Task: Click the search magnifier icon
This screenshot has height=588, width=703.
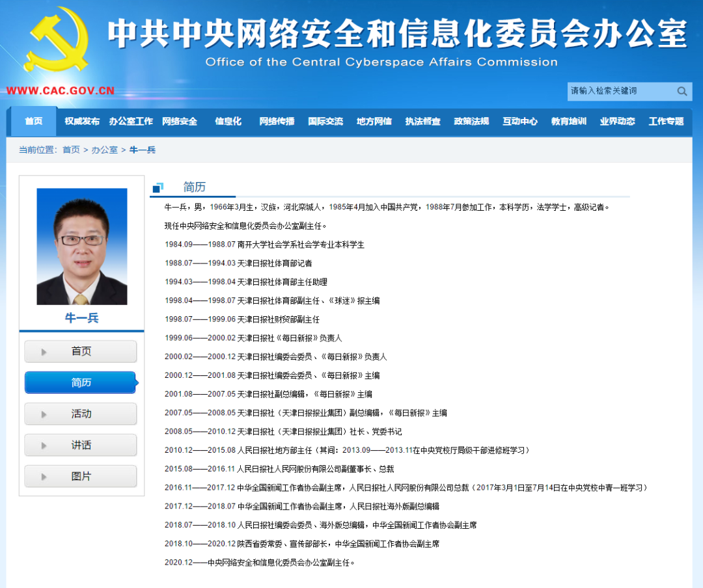Action: point(682,92)
